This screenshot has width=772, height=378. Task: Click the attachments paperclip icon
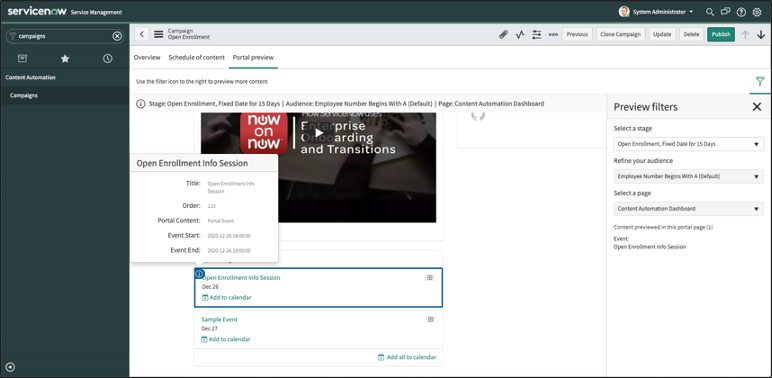[503, 34]
